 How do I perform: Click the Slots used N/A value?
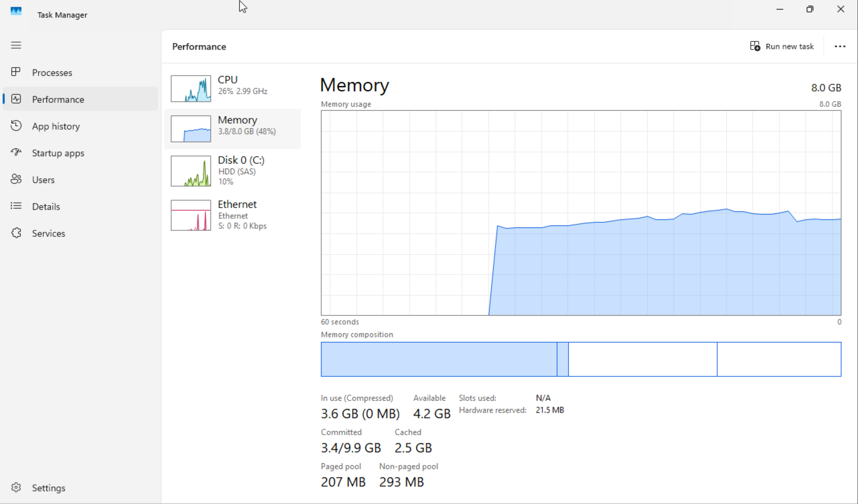(543, 398)
